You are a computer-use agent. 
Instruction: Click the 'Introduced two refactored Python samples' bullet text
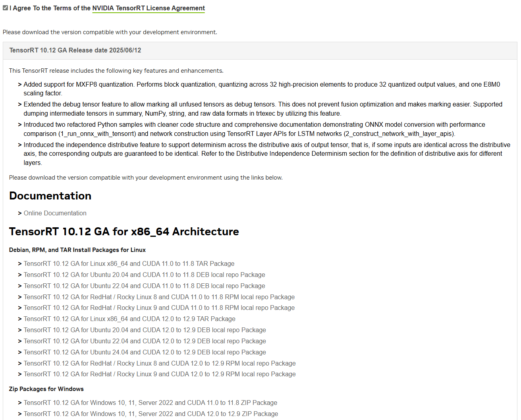click(x=254, y=129)
